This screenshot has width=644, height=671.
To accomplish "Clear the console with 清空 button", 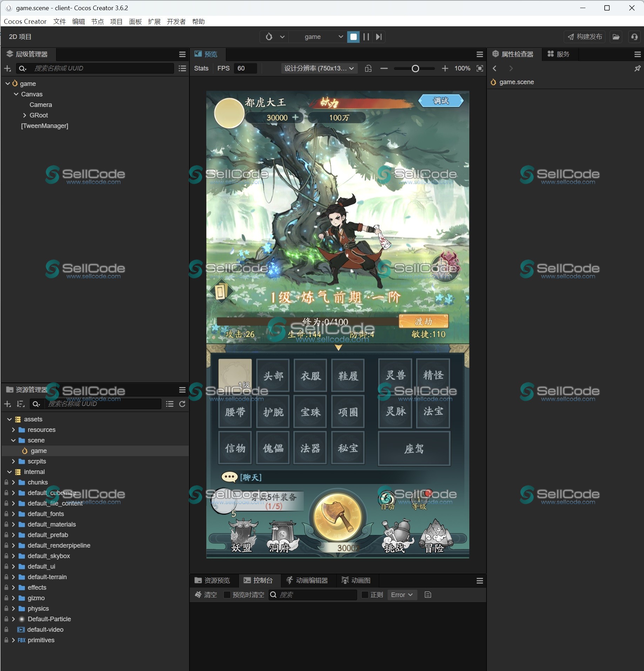I will pyautogui.click(x=206, y=595).
